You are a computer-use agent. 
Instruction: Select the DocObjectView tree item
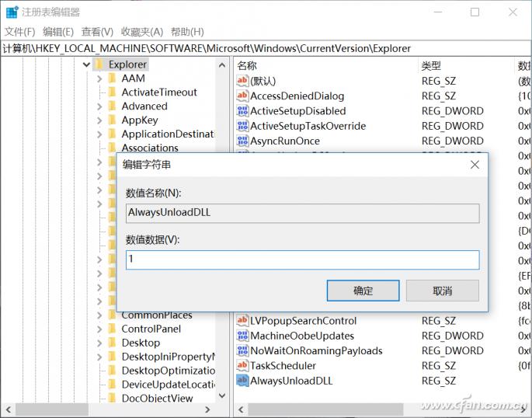click(x=157, y=399)
